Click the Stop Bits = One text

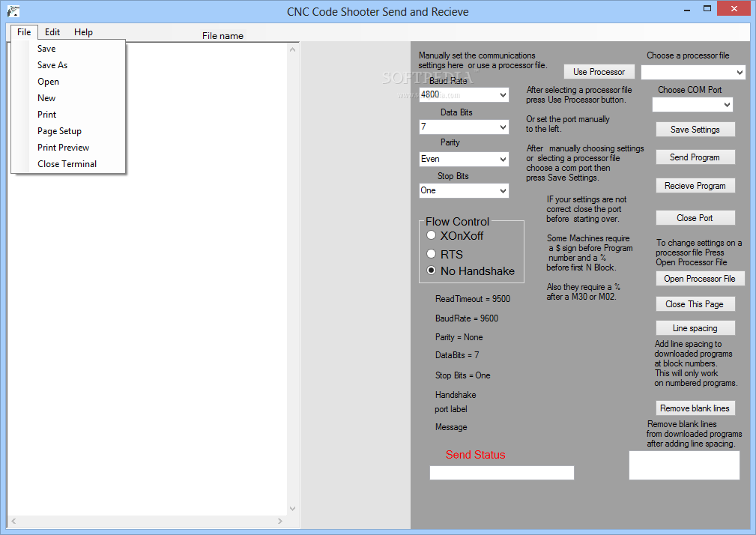[462, 375]
